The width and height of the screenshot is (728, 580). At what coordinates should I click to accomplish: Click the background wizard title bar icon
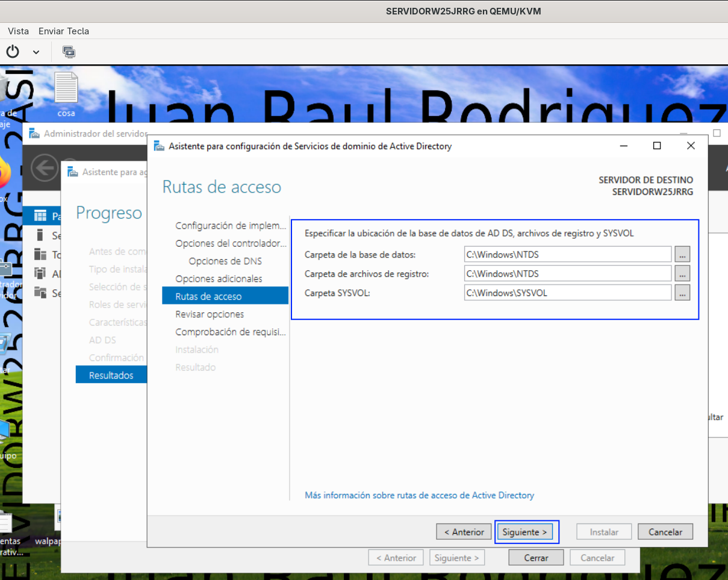[x=72, y=172]
